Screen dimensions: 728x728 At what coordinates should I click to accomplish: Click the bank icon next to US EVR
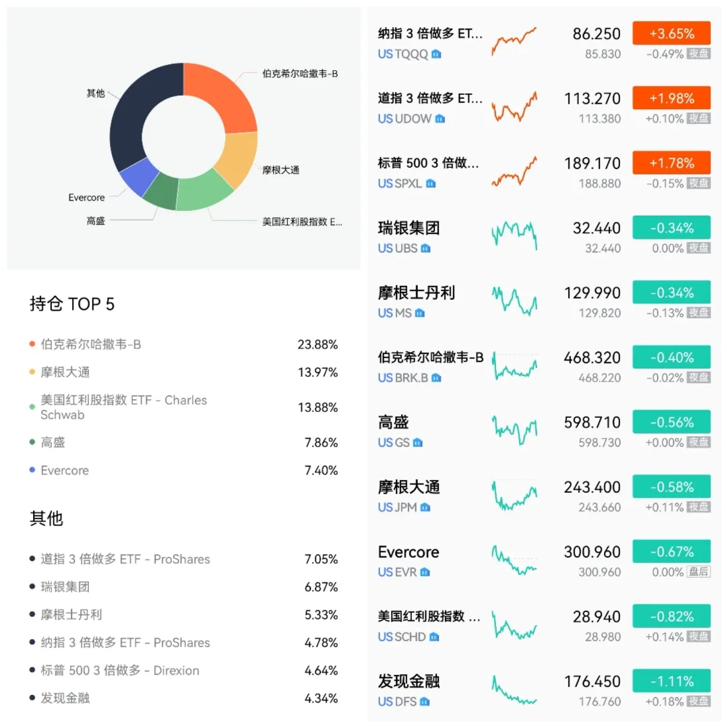coord(425,572)
